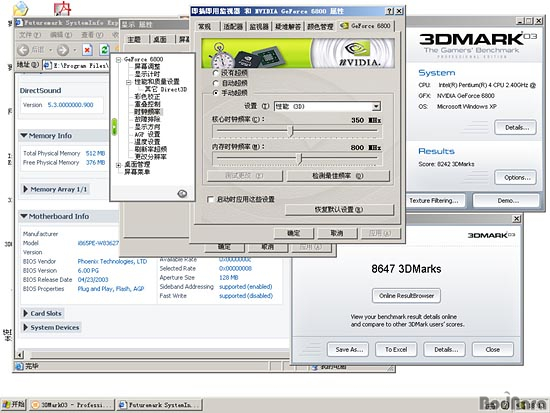Switch to the 主题 tab in display properties
This screenshot has height=413, width=550.
(x=134, y=39)
